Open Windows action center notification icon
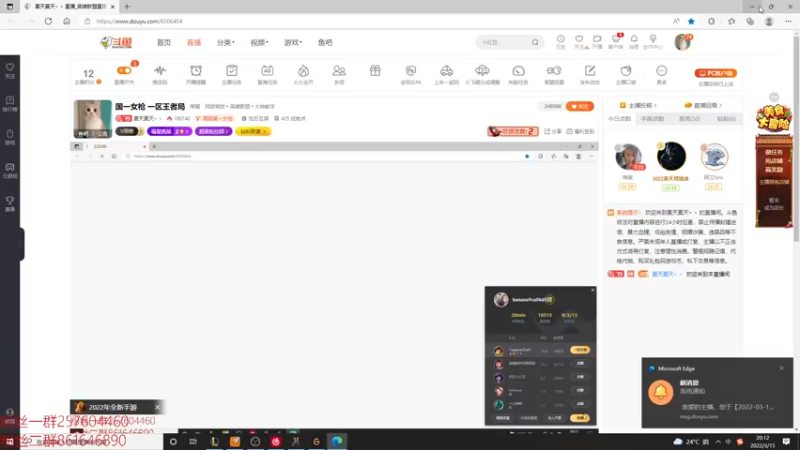 pyautogui.click(x=786, y=441)
